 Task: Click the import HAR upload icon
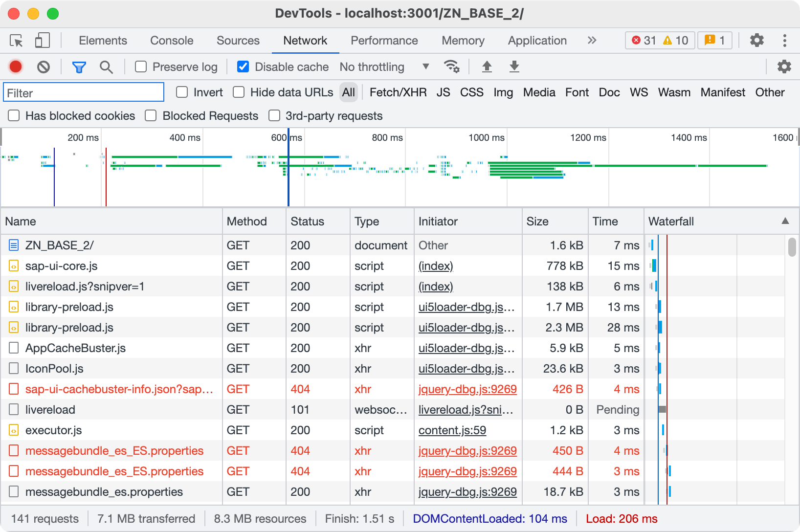487,66
